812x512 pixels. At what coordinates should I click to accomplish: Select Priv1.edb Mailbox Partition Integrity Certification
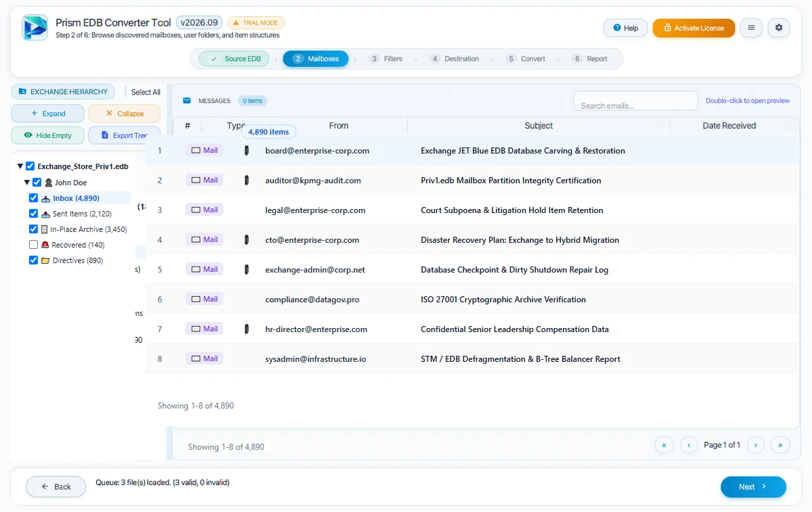(511, 181)
